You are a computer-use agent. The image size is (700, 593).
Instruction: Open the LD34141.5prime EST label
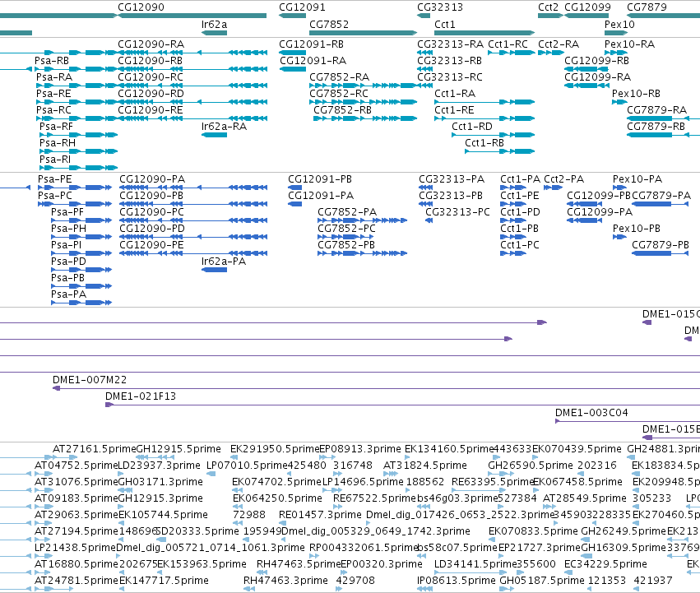475,564
